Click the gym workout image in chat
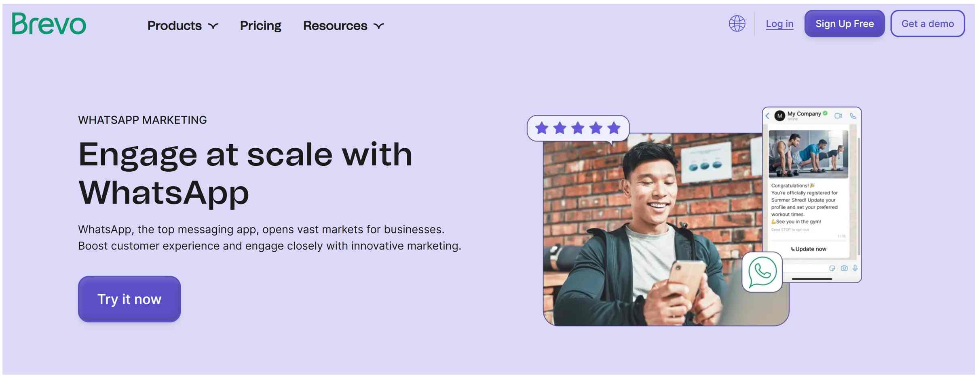This screenshot has width=980, height=377. (808, 154)
